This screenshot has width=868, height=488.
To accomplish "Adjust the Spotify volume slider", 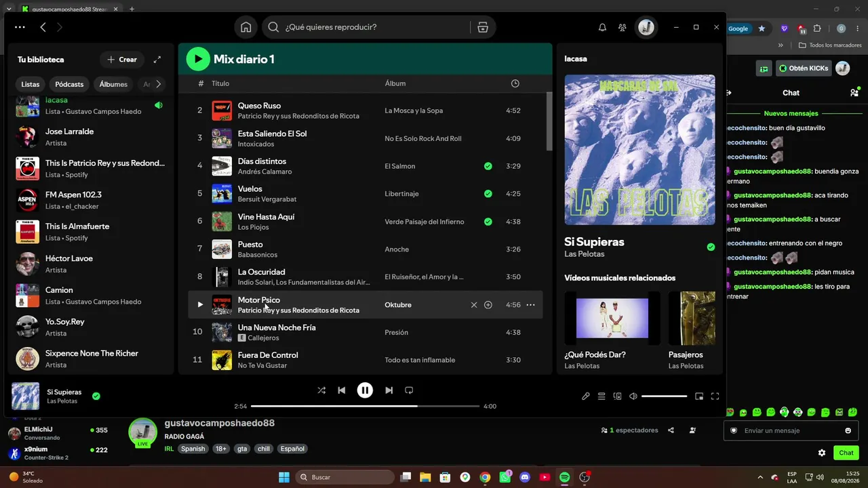I will (x=665, y=396).
